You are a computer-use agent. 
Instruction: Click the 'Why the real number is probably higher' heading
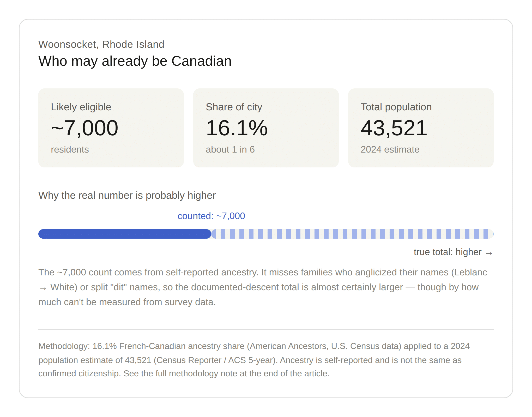(127, 195)
